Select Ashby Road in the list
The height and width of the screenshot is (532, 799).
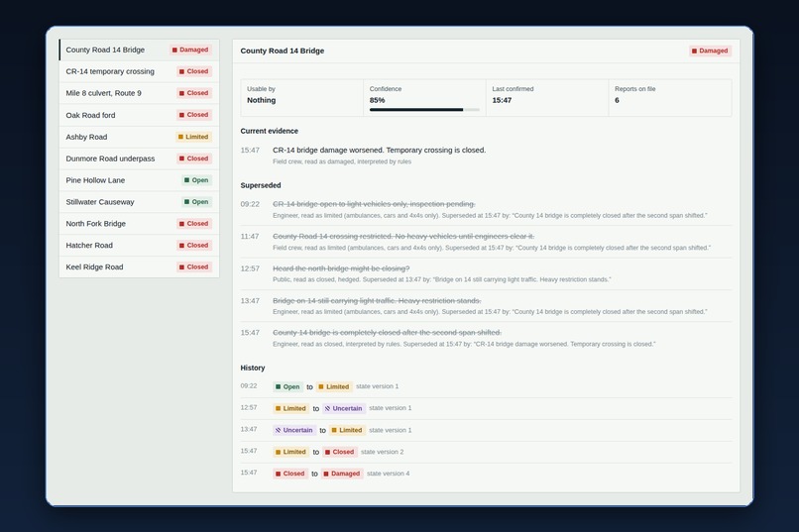[139, 137]
